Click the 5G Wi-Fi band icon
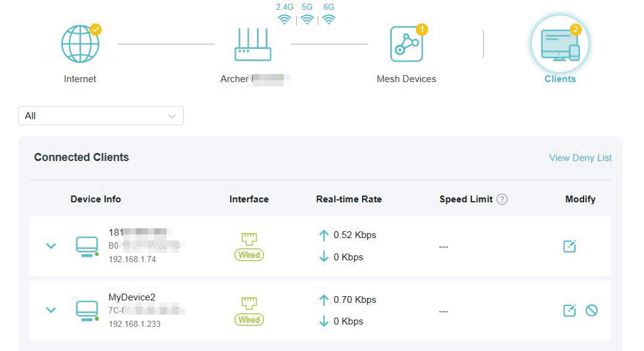This screenshot has height=351, width=644. [x=307, y=19]
